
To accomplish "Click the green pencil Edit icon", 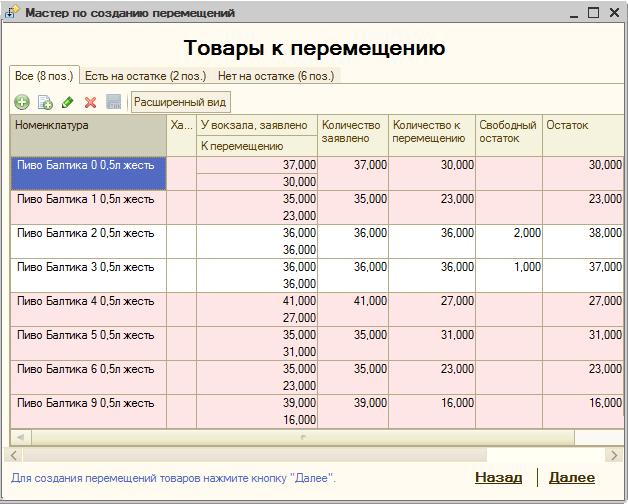I will (68, 102).
